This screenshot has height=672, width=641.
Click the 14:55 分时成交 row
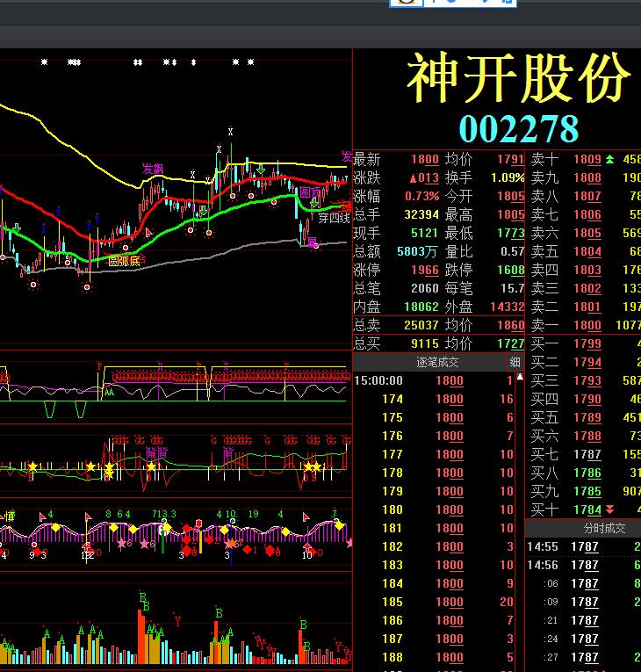point(583,546)
